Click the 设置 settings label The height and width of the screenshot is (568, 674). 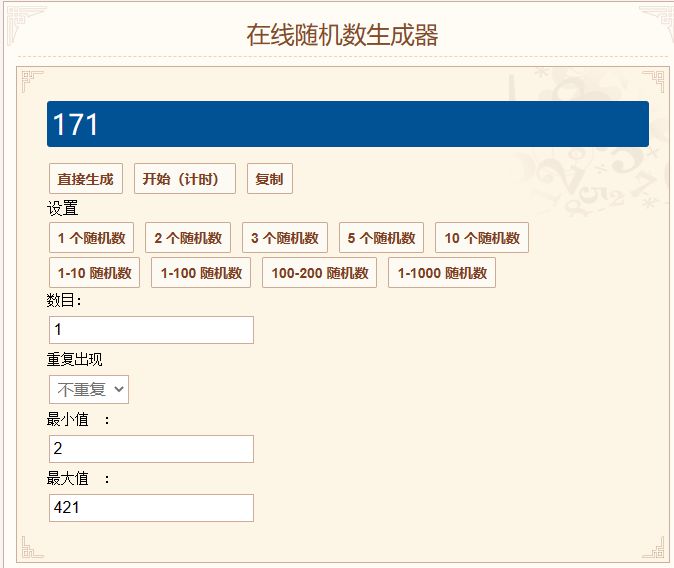[62, 208]
